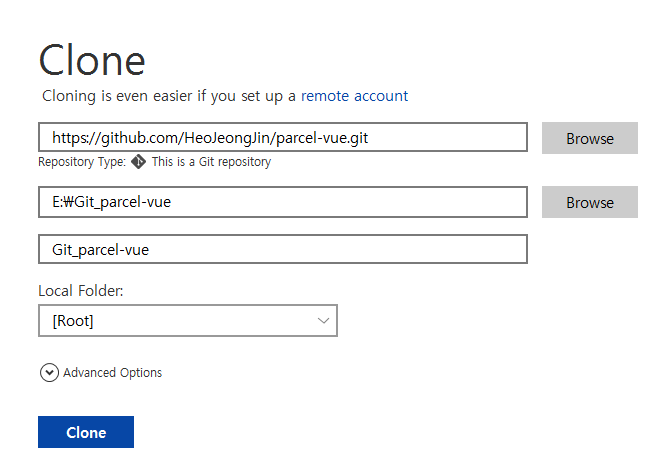Open the Local Folder [Root] combo box
This screenshot has width=670, height=473.
coord(188,320)
